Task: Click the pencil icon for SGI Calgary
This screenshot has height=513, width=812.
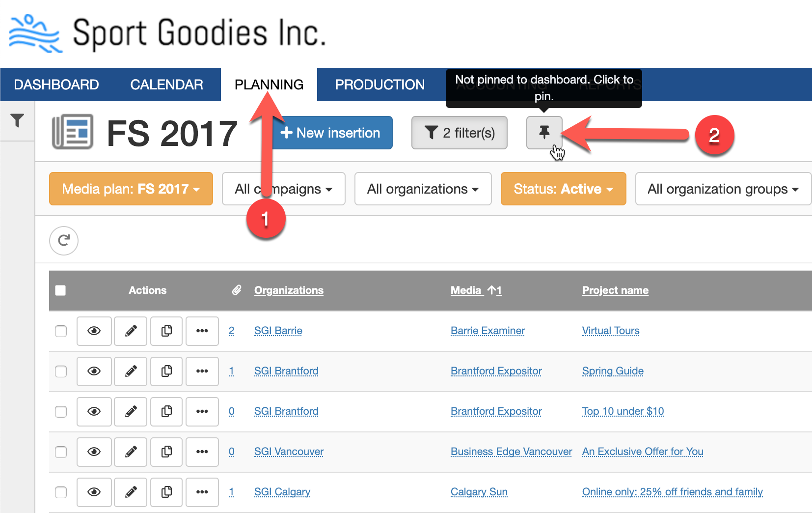Action: 131,492
